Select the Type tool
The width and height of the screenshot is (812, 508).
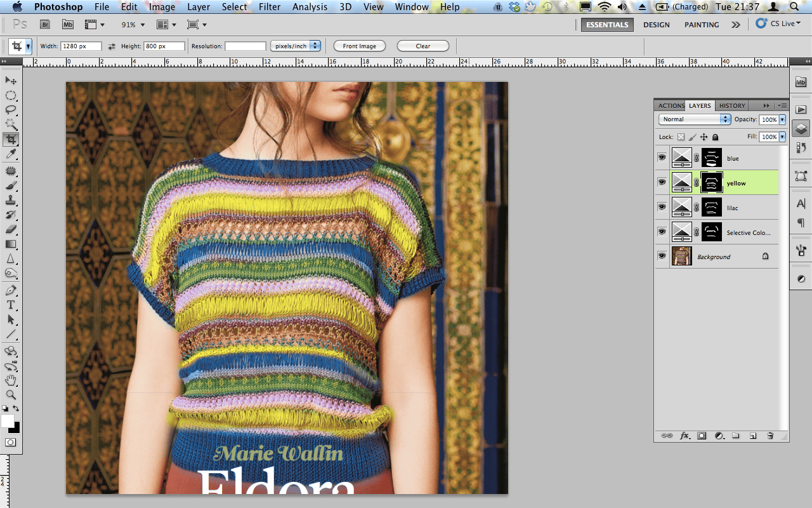(x=11, y=305)
